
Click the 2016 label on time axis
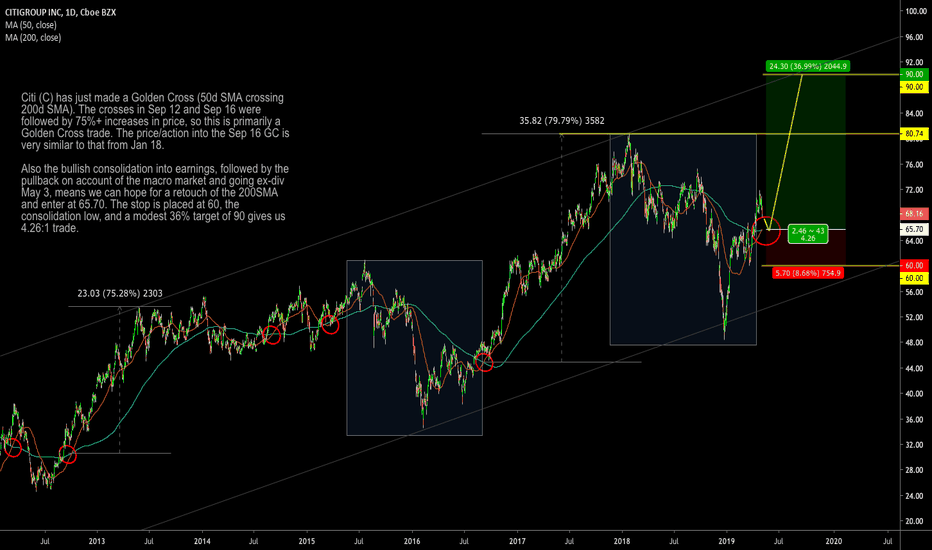click(x=412, y=541)
